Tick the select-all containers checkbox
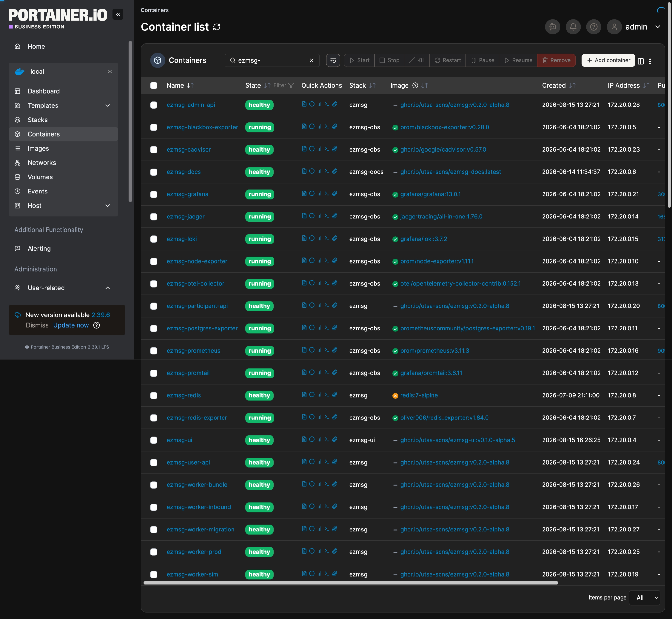 154,85
